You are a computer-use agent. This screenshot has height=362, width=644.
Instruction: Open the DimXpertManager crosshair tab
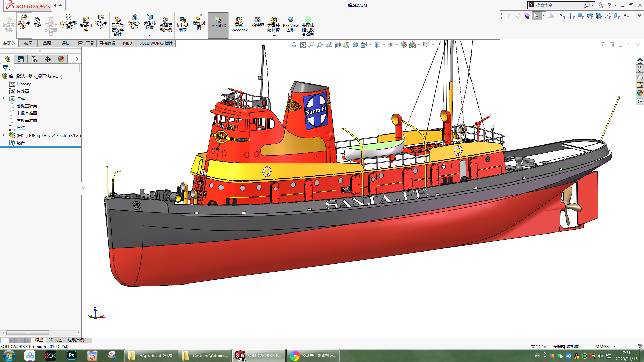pos(48,59)
